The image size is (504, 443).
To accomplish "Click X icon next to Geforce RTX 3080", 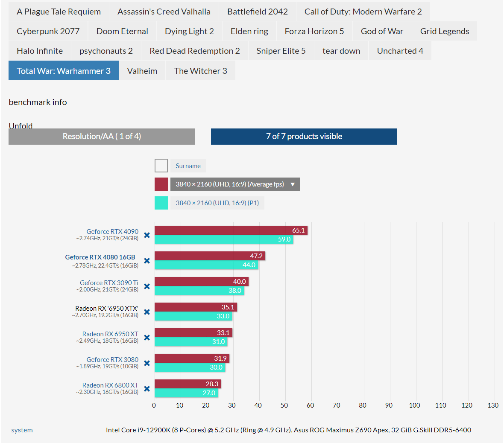I will 147,363.
